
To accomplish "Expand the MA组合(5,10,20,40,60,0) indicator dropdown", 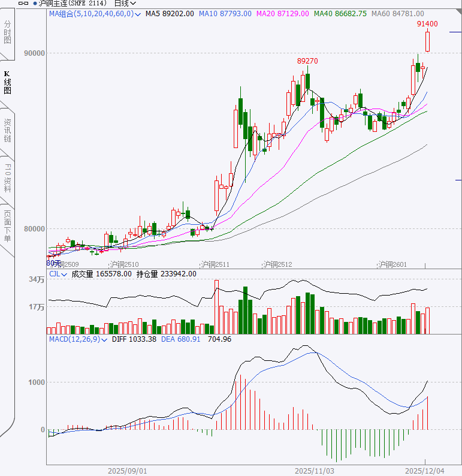I will click(x=139, y=13).
